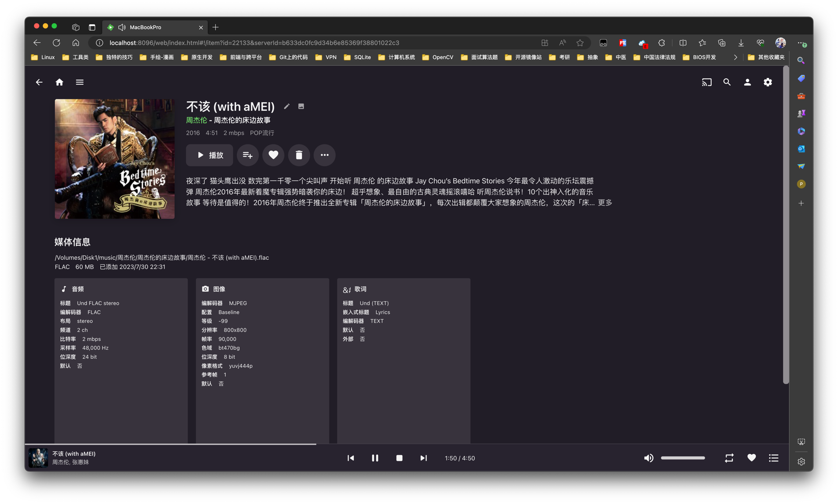Seek on the playback progress bar
The width and height of the screenshot is (838, 504).
(x=407, y=444)
